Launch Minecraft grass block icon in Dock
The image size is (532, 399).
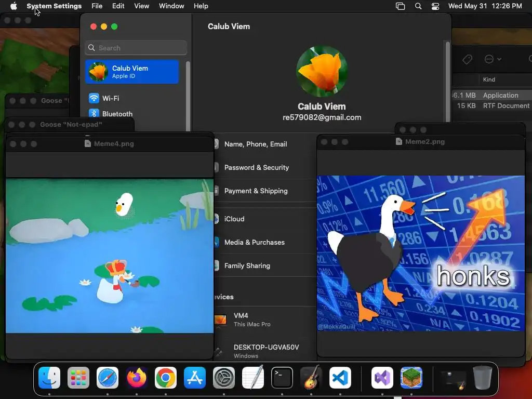click(411, 378)
